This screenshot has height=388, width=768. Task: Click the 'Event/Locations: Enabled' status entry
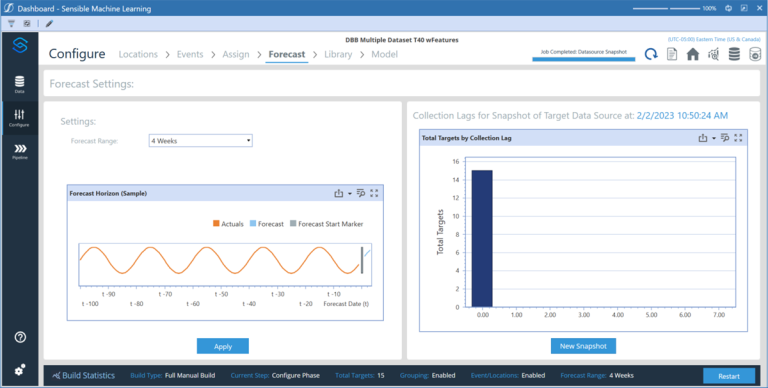508,376
